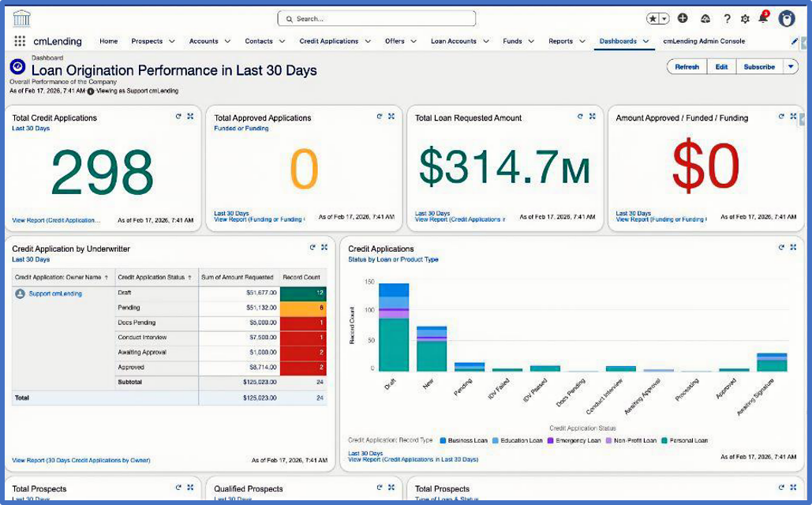Click the Pending amount $51,132.00
The width and height of the screenshot is (812, 505).
tap(263, 308)
